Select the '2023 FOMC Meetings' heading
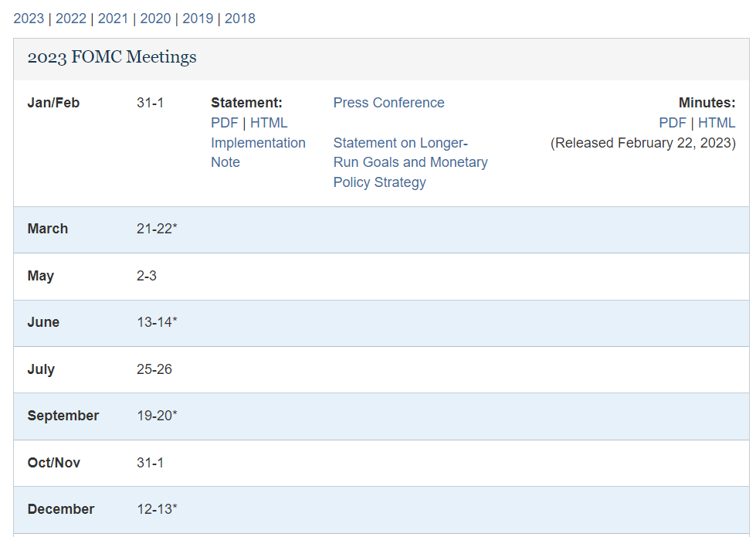Image resolution: width=756 pixels, height=537 pixels. pos(112,57)
